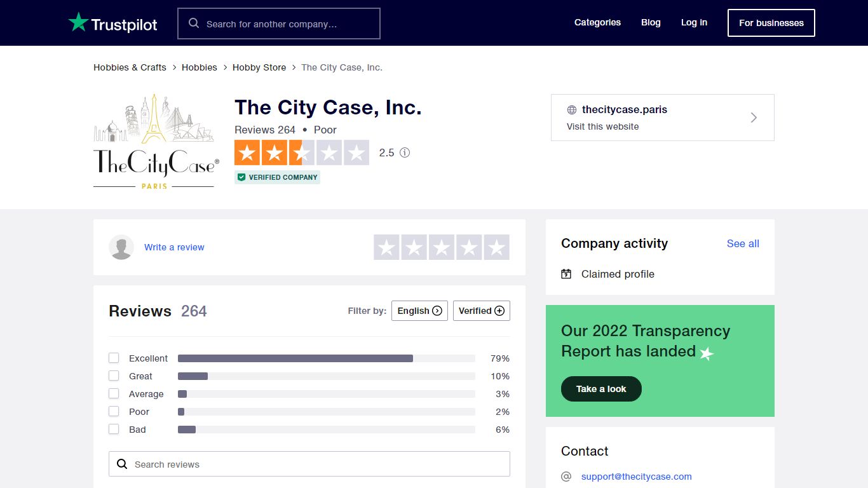Click the Great 10% rating bar
The width and height of the screenshot is (868, 488).
tap(327, 376)
